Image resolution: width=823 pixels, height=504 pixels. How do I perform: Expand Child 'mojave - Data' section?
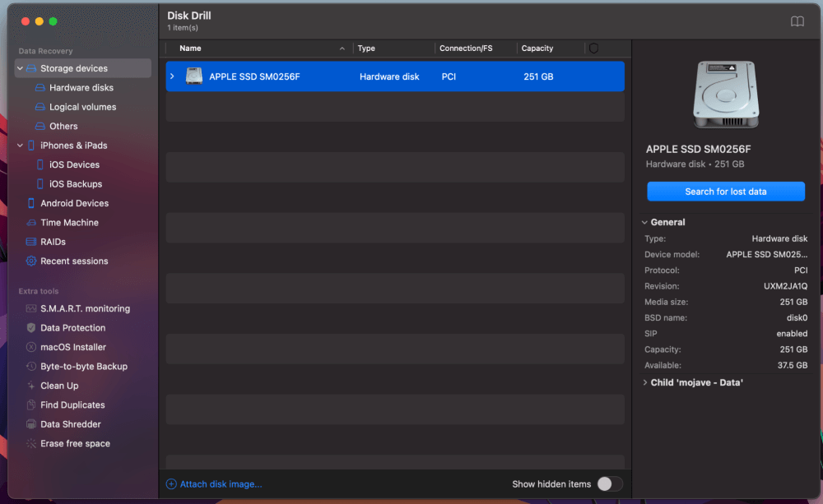[x=645, y=382]
